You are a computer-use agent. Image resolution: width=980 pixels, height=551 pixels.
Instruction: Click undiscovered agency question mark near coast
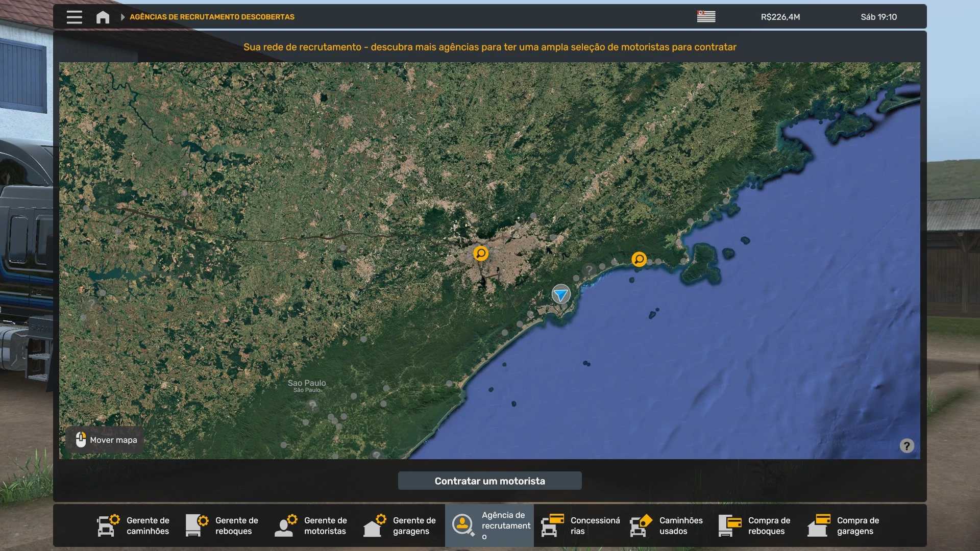coord(589,269)
